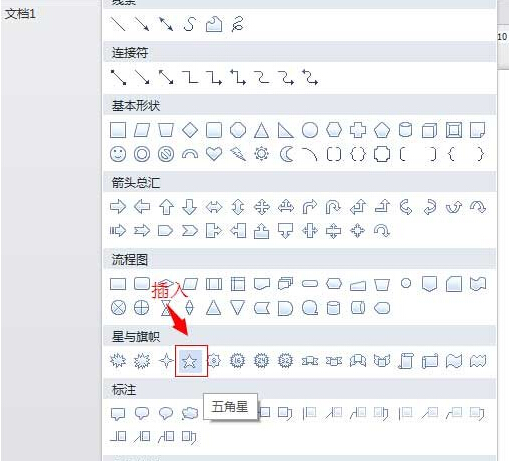Select the lightning bolt shape
The image size is (509, 461).
click(238, 154)
